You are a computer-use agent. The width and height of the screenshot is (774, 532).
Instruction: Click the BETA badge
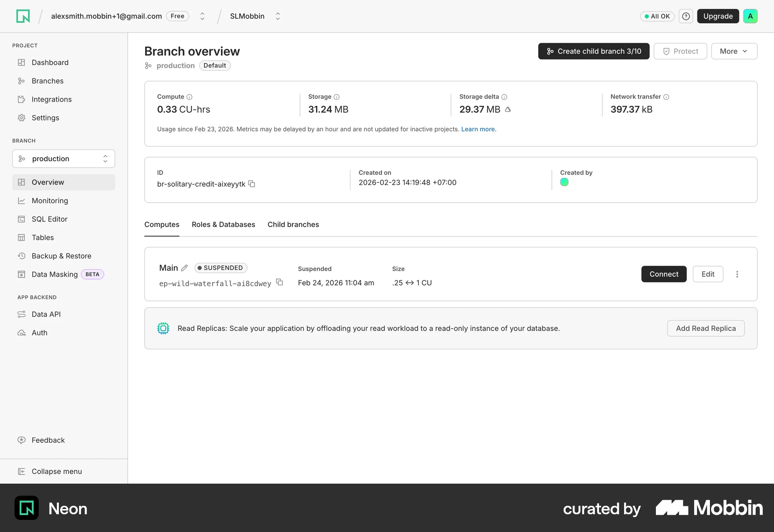point(92,274)
